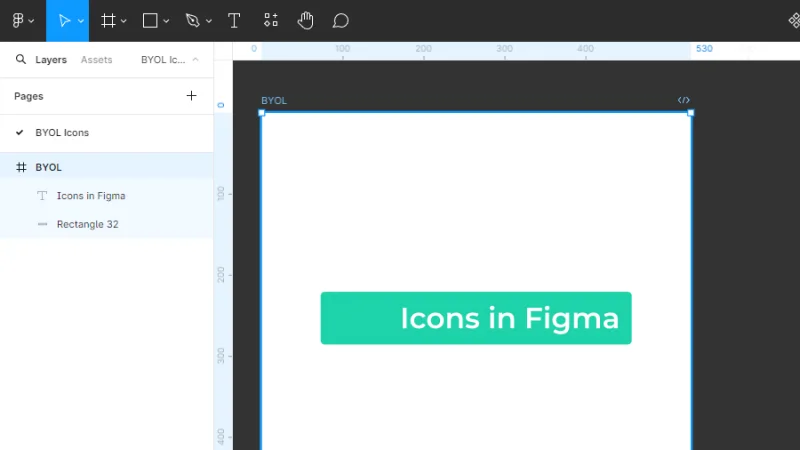
Task: Switch to the Assets tab
Action: (x=96, y=60)
